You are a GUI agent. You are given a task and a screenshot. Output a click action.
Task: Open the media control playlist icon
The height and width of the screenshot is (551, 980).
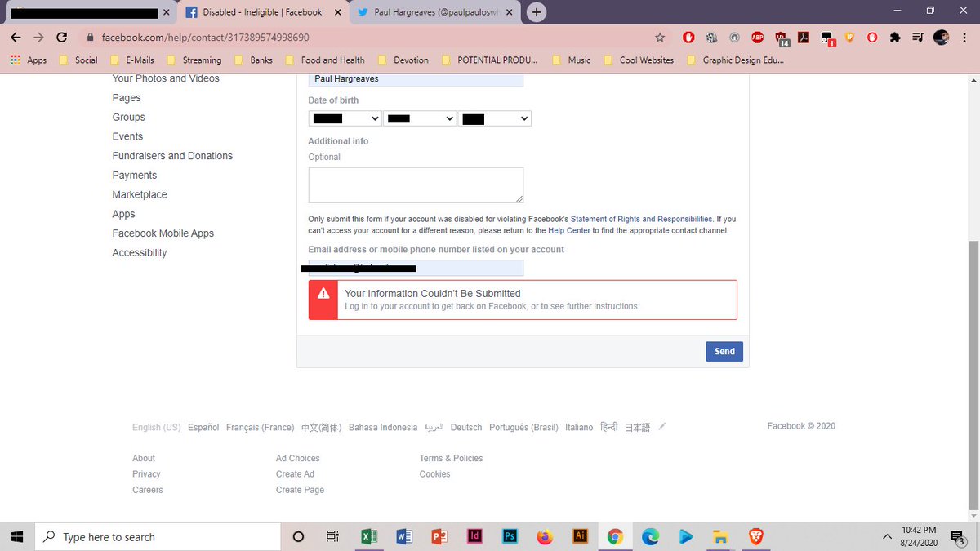pos(918,38)
